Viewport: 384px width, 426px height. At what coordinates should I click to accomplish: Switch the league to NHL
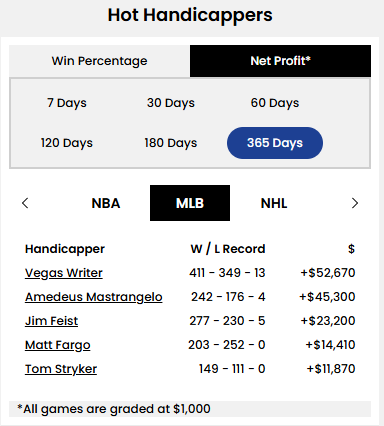pyautogui.click(x=274, y=203)
